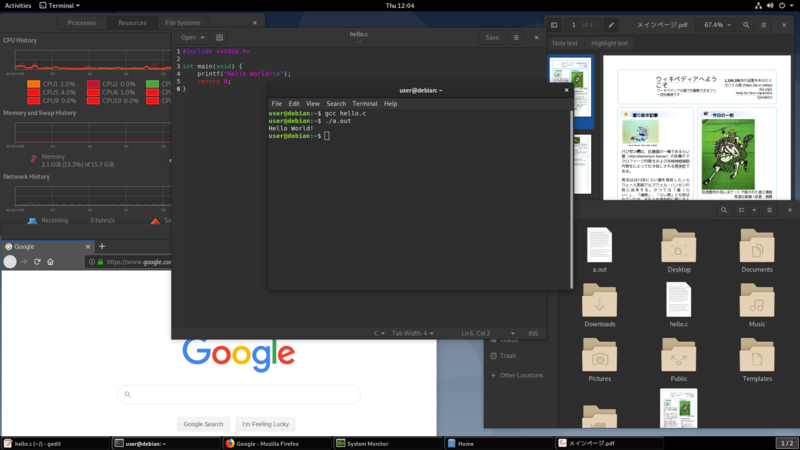Screen dimensions: 800x450
Task: Click the site info lock icon in Firefox
Action: [x=101, y=262]
